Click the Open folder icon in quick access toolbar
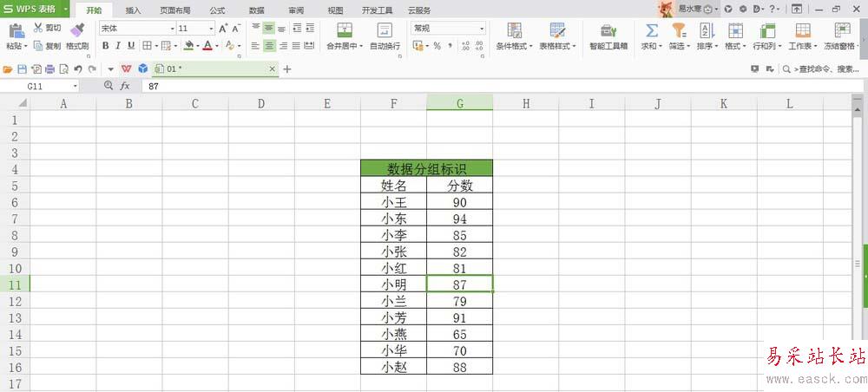This screenshot has height=392, width=868. coord(8,69)
